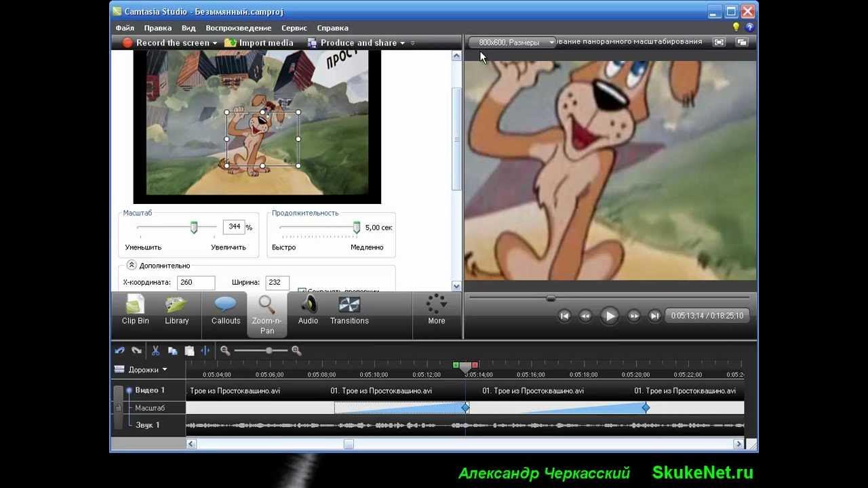Image resolution: width=868 pixels, height=488 pixels.
Task: Open the Правка menu
Action: coord(157,28)
